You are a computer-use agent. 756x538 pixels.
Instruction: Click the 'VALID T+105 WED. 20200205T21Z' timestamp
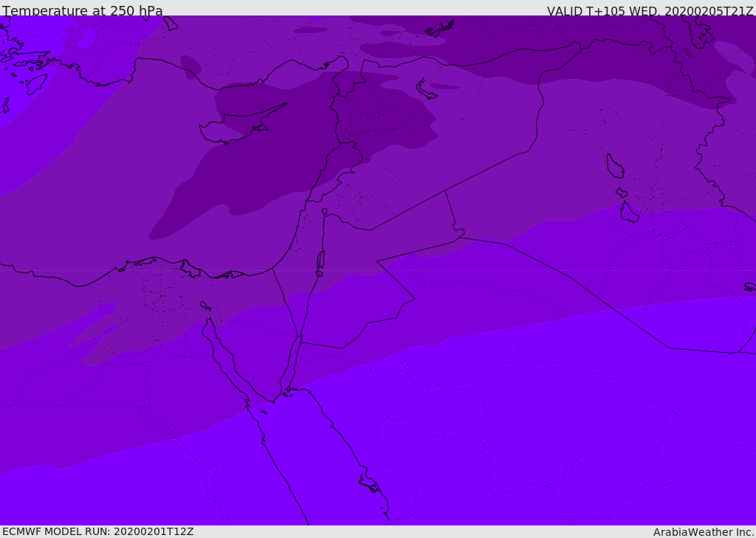pyautogui.click(x=650, y=11)
